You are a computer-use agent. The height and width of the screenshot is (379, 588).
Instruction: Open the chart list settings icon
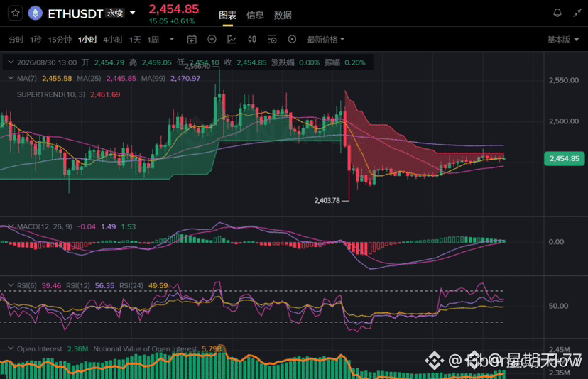pos(272,39)
